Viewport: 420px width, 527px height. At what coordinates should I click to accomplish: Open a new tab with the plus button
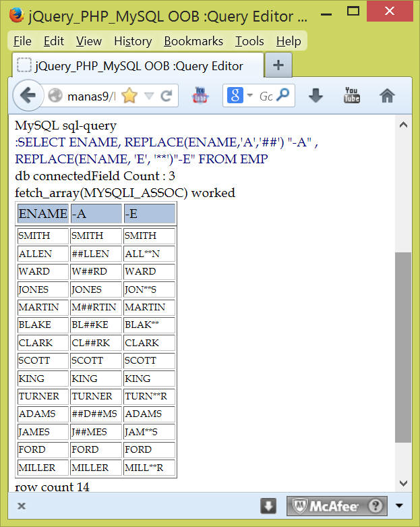(278, 65)
